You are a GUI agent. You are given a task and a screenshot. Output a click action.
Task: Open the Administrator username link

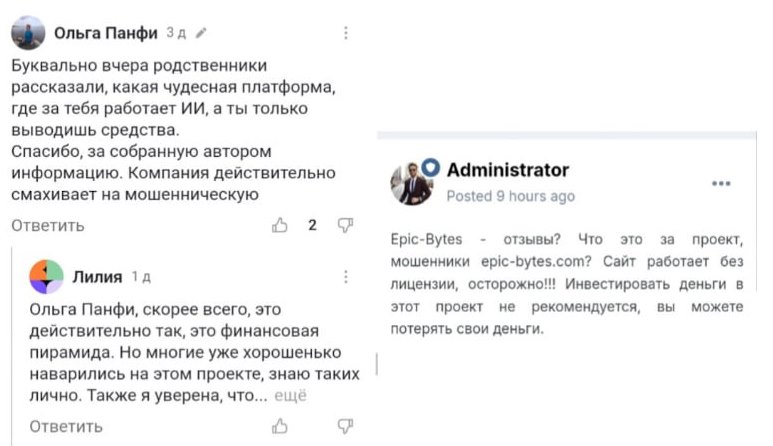507,170
